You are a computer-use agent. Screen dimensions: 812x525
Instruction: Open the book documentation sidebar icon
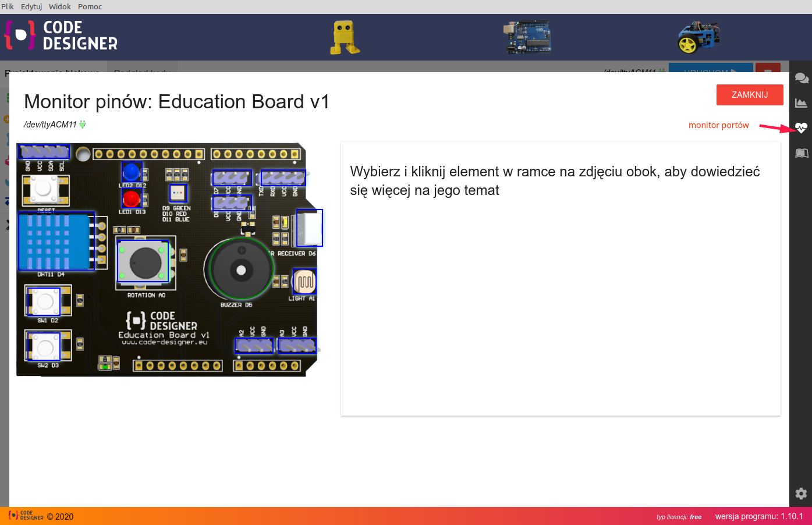click(x=802, y=153)
